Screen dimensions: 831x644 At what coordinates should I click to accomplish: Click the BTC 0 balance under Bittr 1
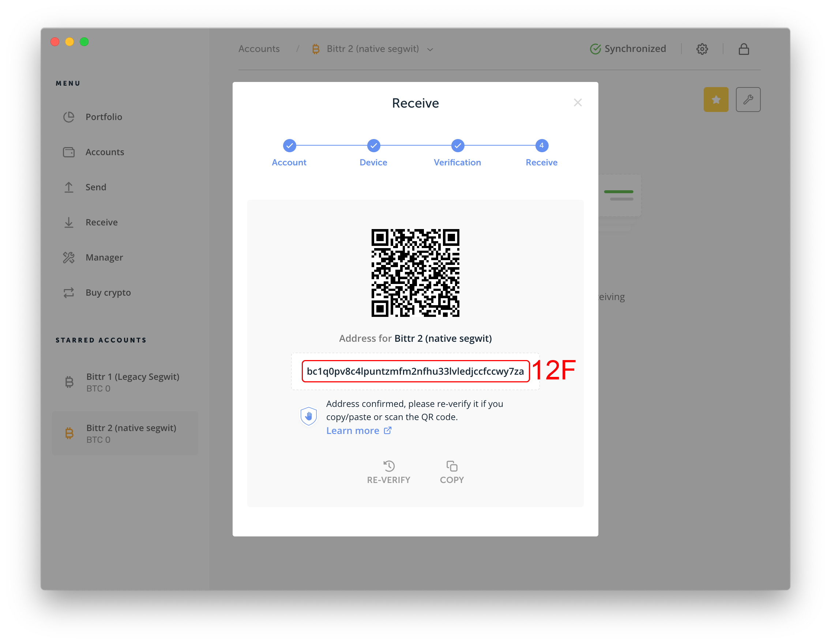(98, 389)
